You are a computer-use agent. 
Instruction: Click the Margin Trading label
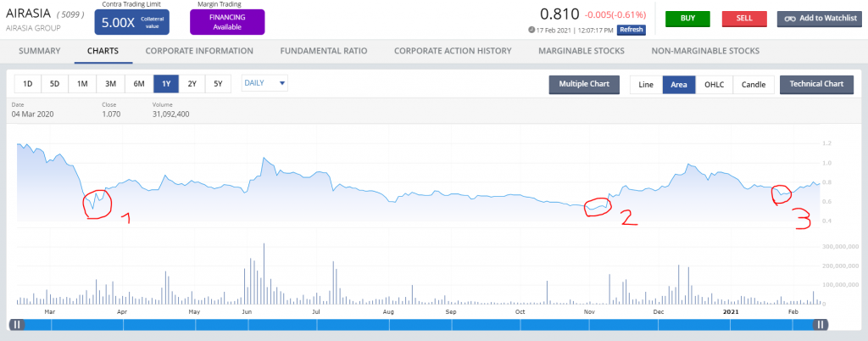tap(218, 4)
